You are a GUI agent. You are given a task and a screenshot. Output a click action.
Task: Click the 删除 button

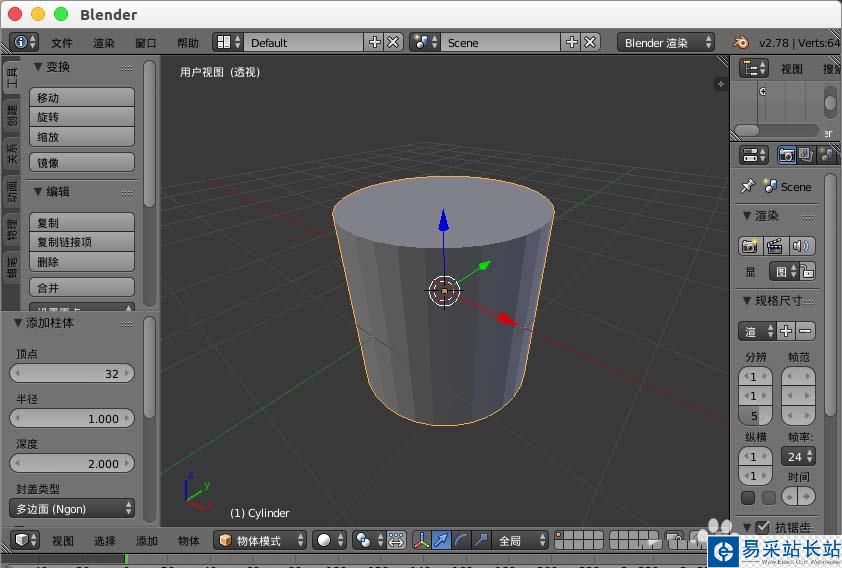click(x=82, y=262)
